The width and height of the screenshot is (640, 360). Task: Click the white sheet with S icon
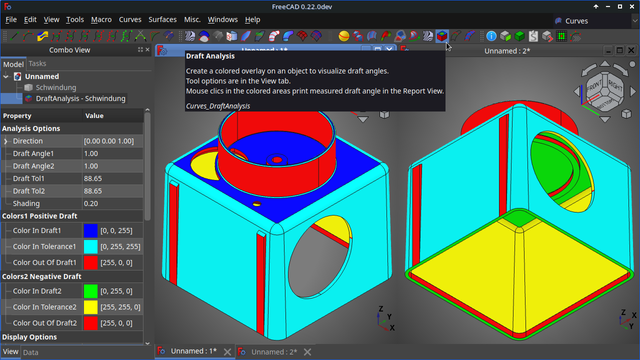pyautogui.click(x=533, y=36)
